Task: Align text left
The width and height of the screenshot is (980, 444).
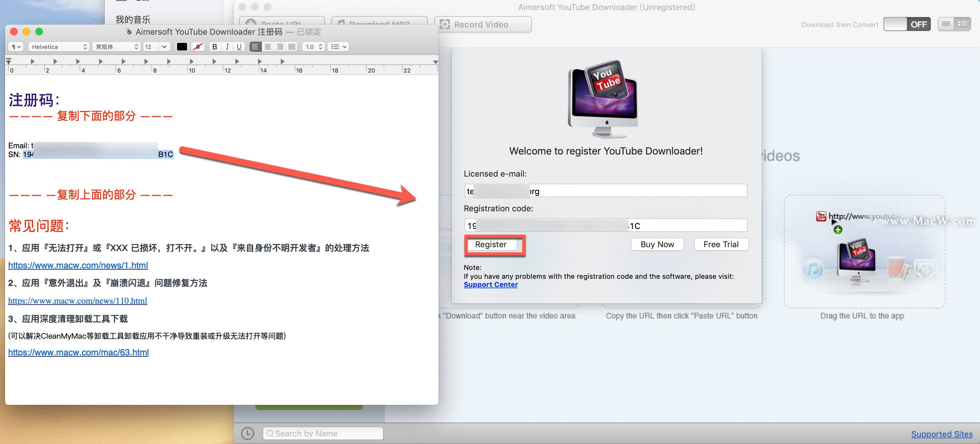Action: click(255, 47)
